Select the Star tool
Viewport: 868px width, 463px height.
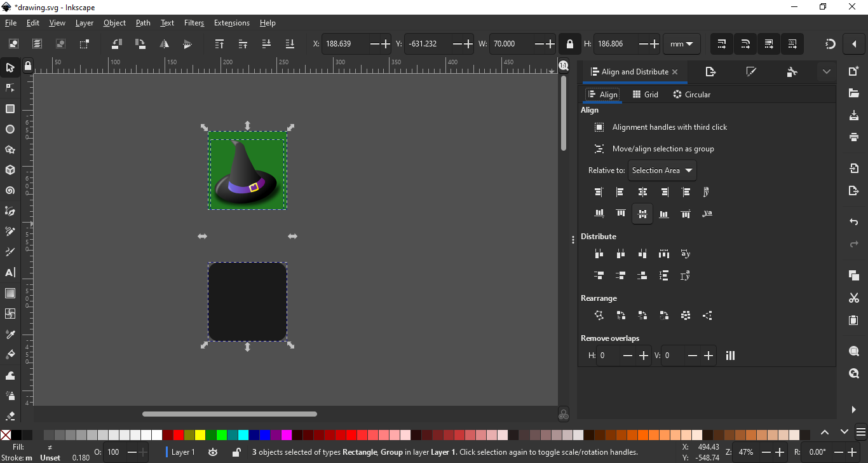click(10, 149)
